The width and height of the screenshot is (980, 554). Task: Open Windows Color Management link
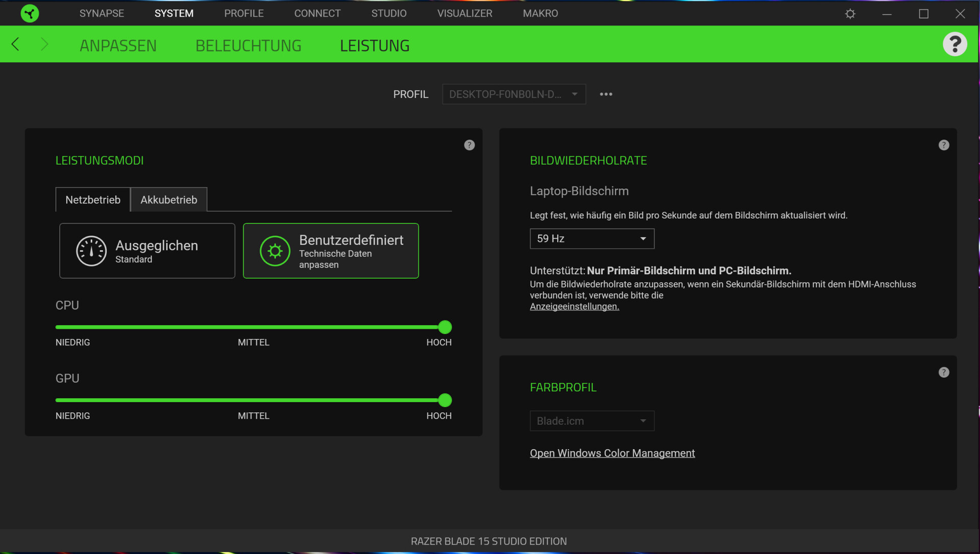tap(612, 453)
